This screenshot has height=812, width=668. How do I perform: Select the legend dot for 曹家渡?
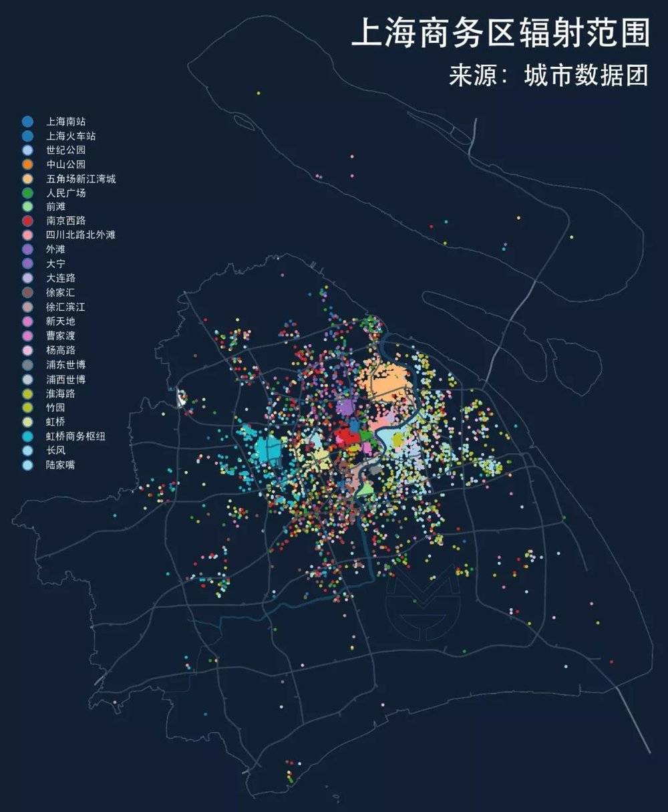27,335
